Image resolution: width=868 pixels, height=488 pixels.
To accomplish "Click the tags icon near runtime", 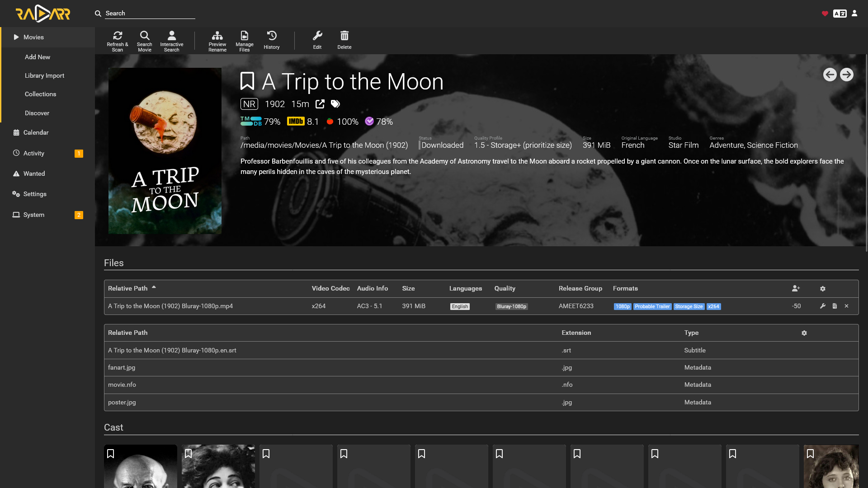I will pyautogui.click(x=335, y=104).
